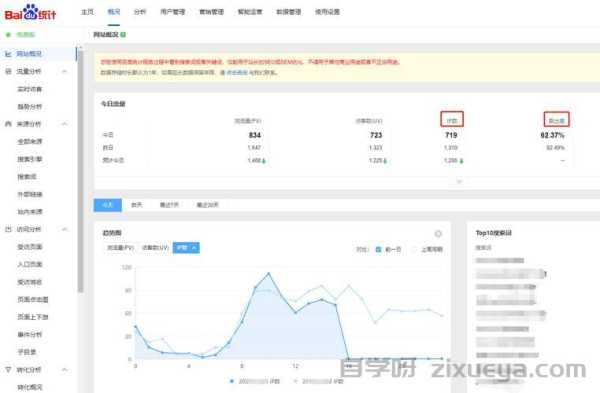
Task: Toggle the 上周同期 comparison checkbox
Action: tap(414, 249)
